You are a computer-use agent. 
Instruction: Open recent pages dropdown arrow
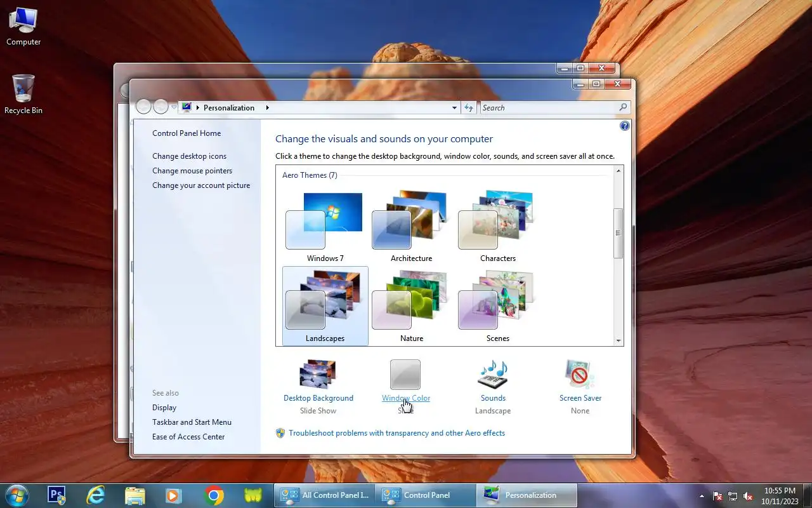tap(174, 107)
